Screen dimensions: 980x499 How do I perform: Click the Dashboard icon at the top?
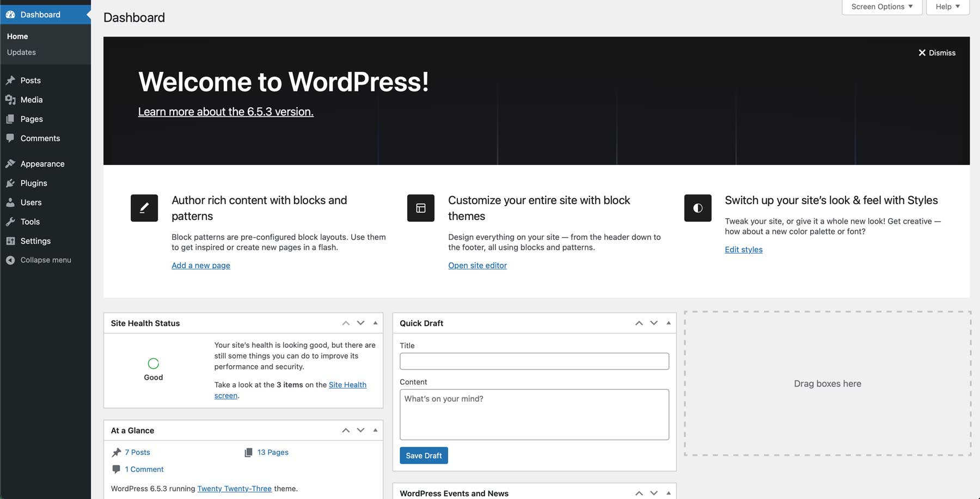pyautogui.click(x=10, y=14)
